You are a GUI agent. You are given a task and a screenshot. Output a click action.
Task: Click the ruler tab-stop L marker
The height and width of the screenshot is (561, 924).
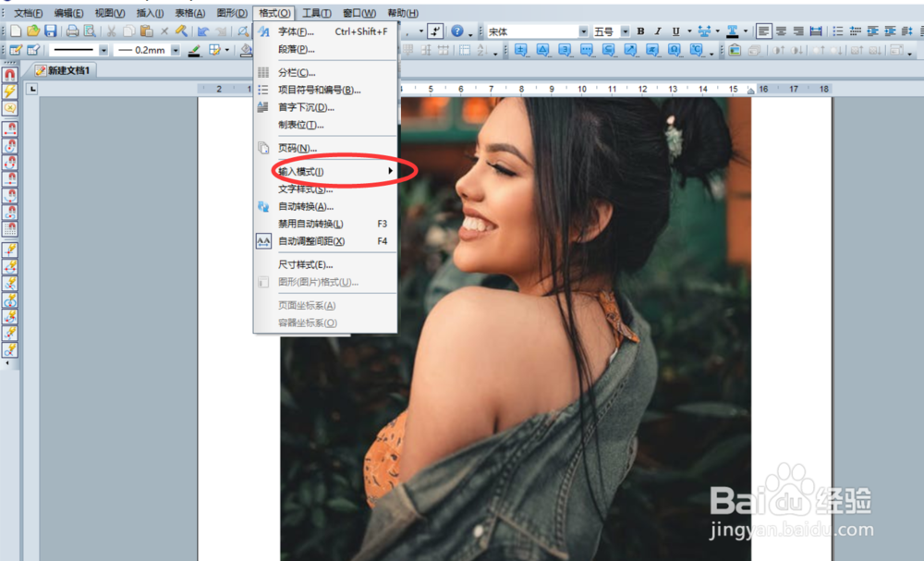click(32, 89)
